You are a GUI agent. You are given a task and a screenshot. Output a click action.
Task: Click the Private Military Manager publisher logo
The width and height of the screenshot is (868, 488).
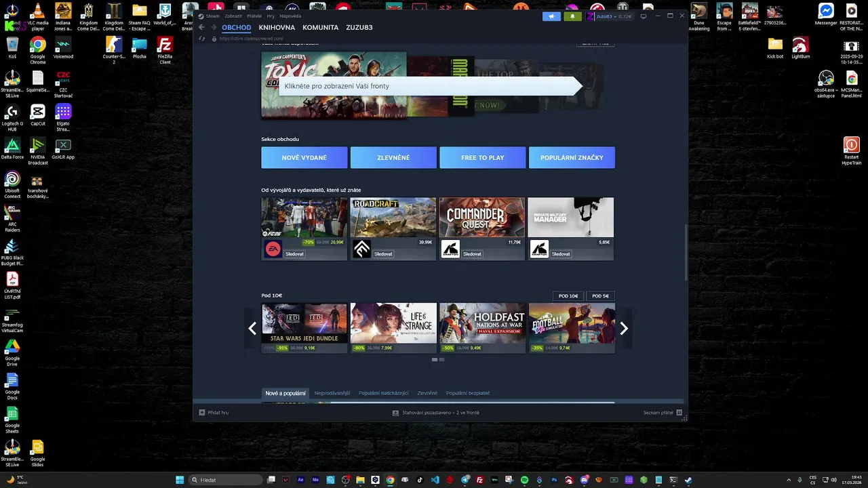pyautogui.click(x=539, y=249)
